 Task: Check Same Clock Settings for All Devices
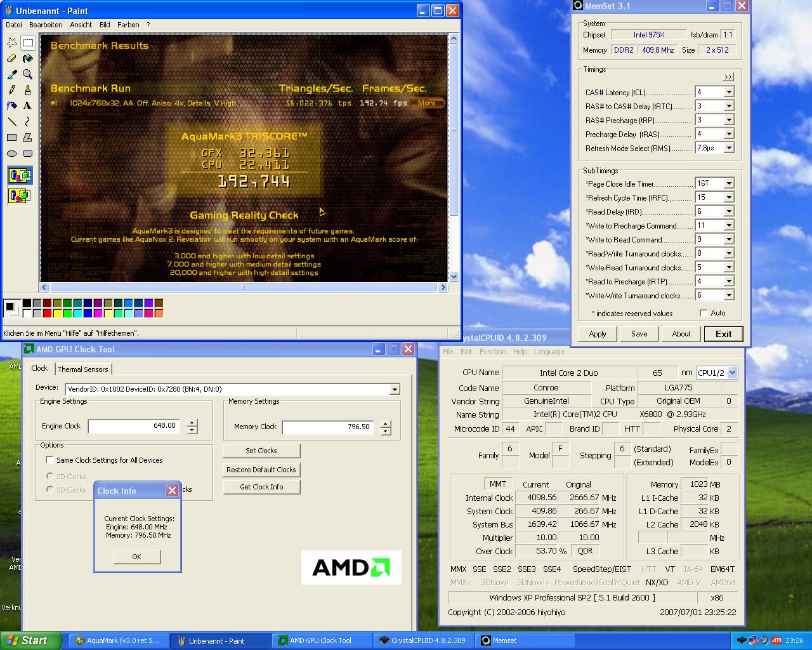pos(50,460)
